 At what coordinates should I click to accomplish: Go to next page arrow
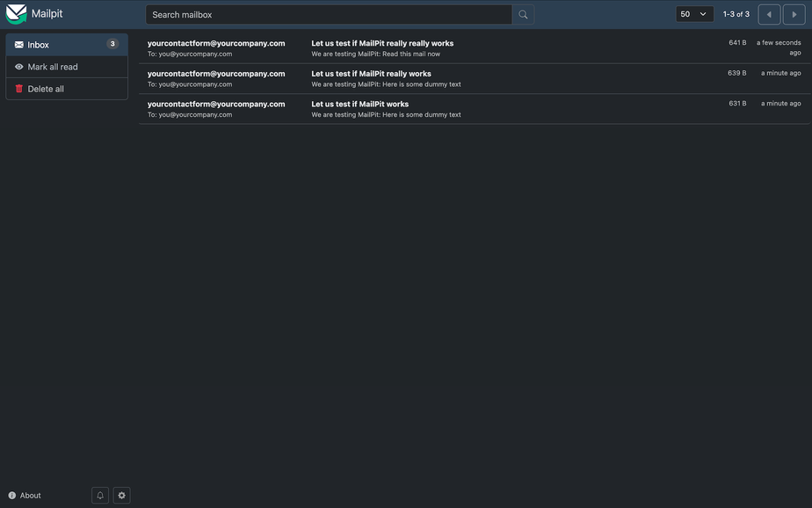(x=794, y=15)
